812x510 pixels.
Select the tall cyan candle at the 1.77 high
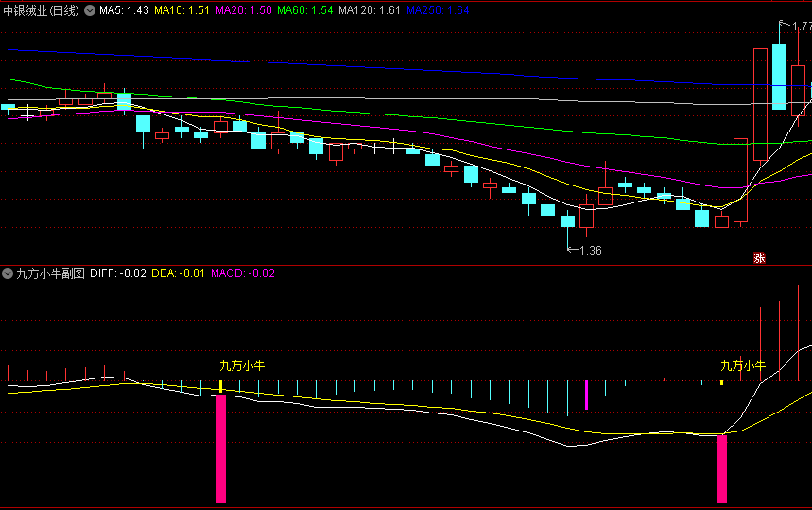coord(779,77)
